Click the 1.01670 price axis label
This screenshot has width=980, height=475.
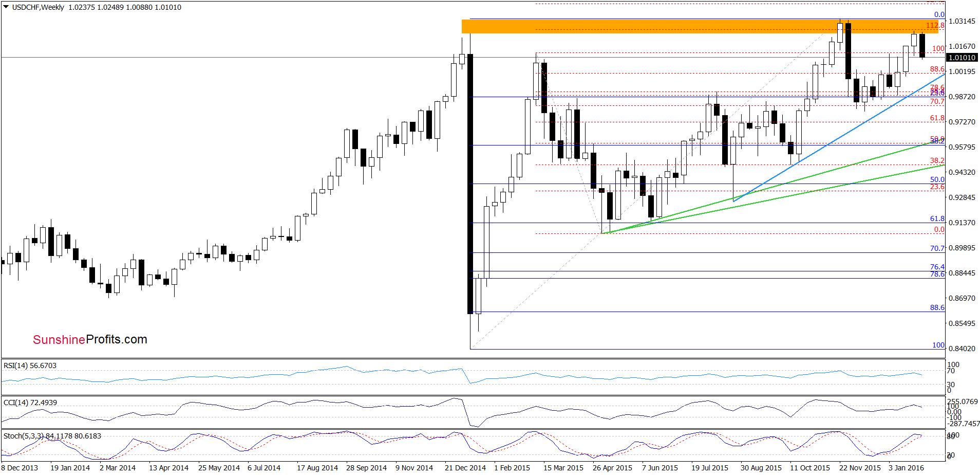point(962,46)
